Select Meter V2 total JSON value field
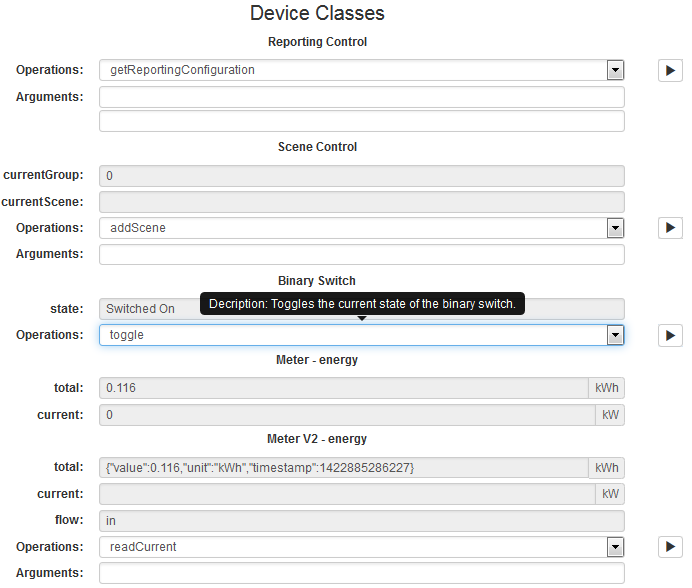The image size is (692, 588). [x=343, y=467]
